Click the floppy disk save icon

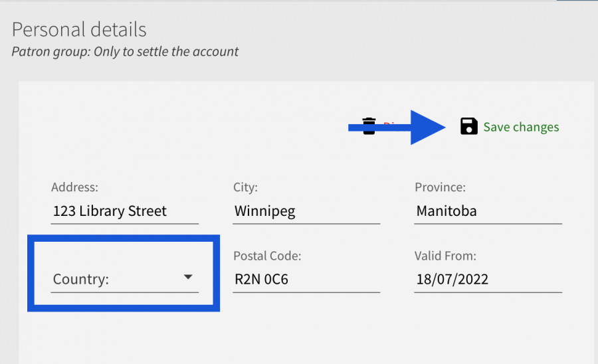click(469, 126)
